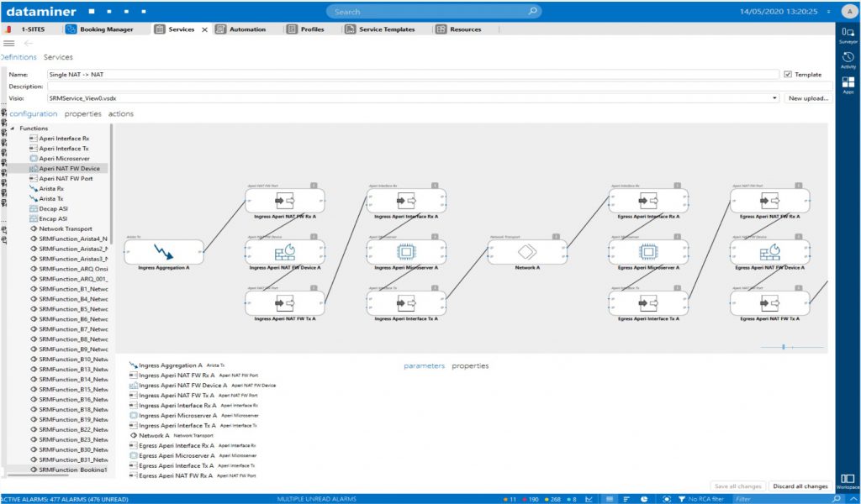Select the Egress Aperi Microserver A node
The height and width of the screenshot is (504, 861).
coord(648,252)
